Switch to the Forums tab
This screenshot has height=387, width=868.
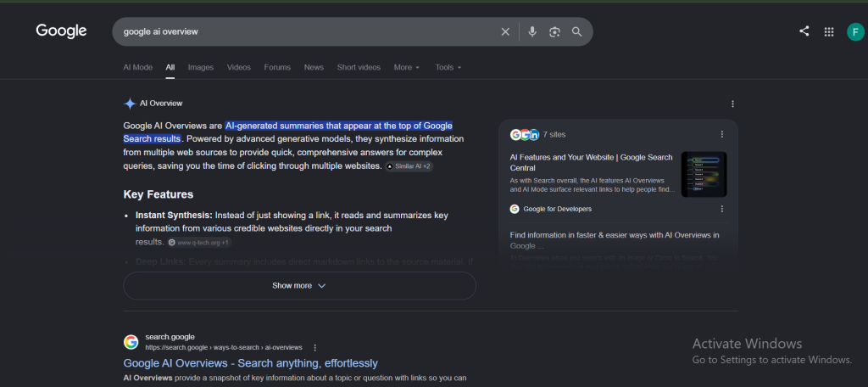pos(277,67)
